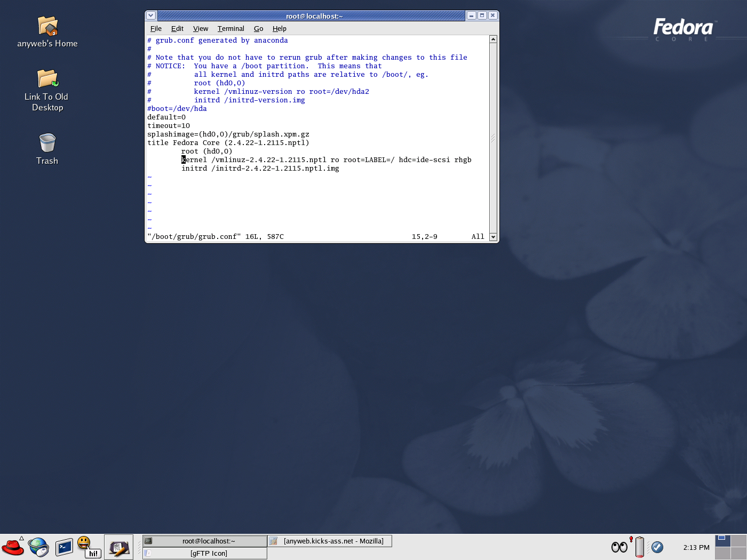The height and width of the screenshot is (560, 747).
Task: Click the blue checkmark update notifier
Action: 657,547
